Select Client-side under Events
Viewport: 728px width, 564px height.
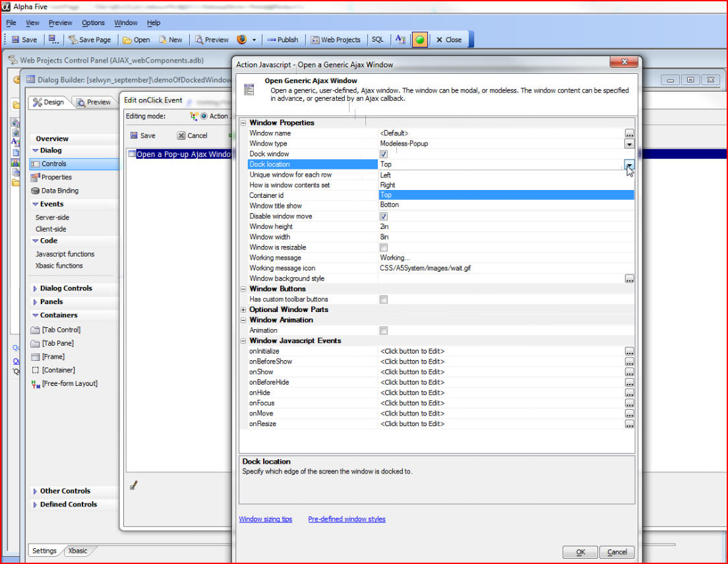[51, 229]
